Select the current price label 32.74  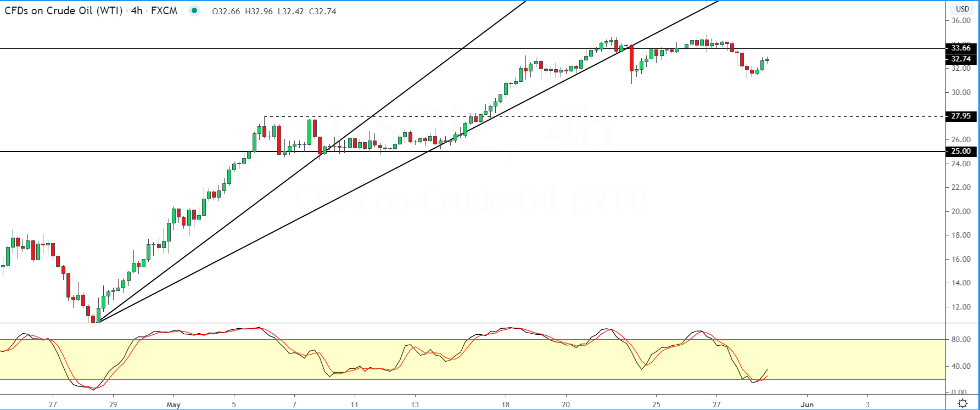point(961,59)
